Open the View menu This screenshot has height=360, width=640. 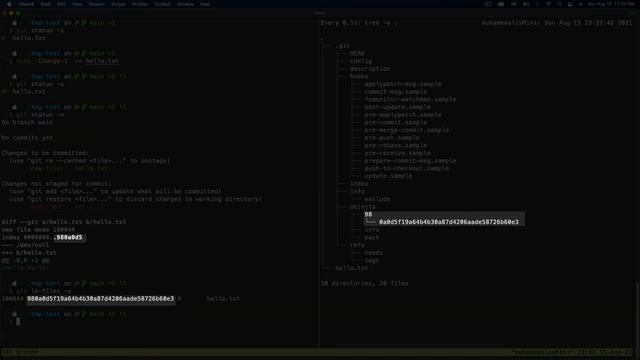point(77,4)
